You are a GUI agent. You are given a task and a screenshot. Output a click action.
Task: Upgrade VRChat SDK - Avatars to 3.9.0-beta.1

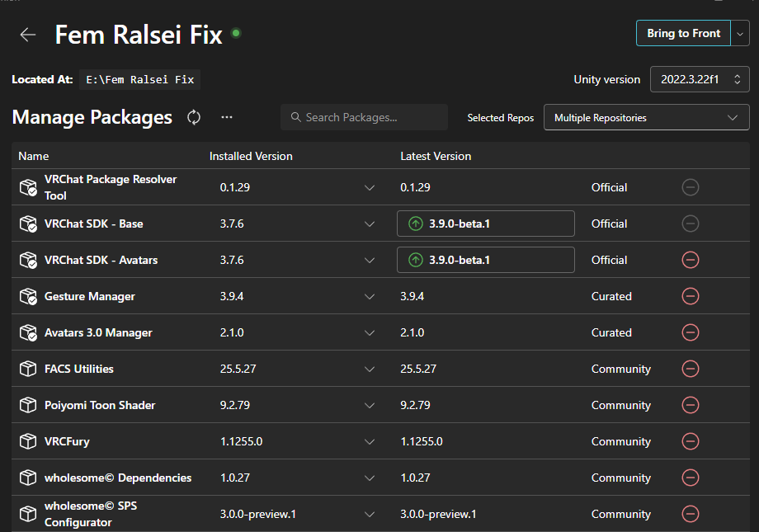pyautogui.click(x=485, y=260)
